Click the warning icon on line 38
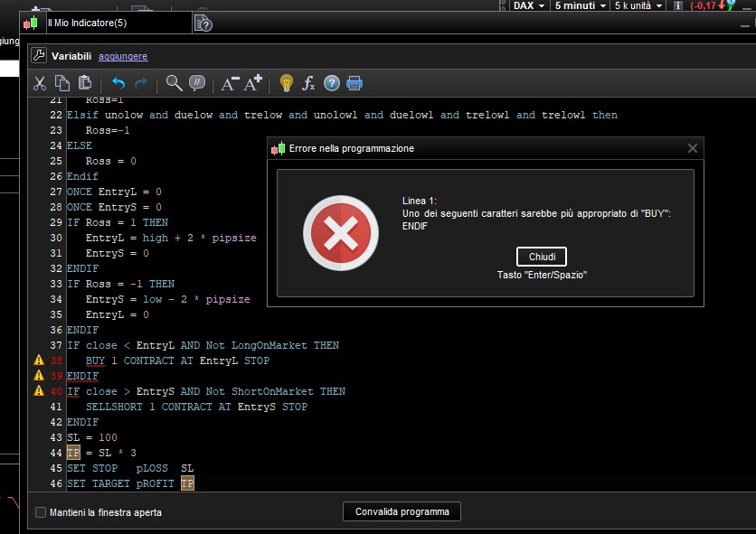 [38, 361]
